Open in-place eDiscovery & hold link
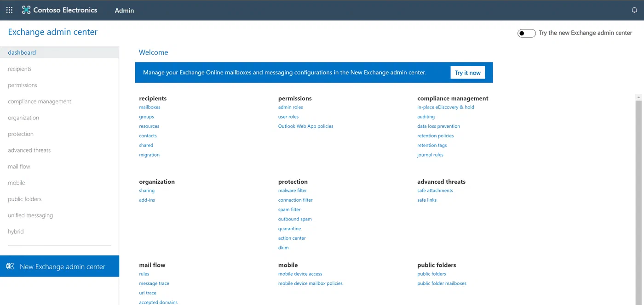The height and width of the screenshot is (305, 644). 445,107
